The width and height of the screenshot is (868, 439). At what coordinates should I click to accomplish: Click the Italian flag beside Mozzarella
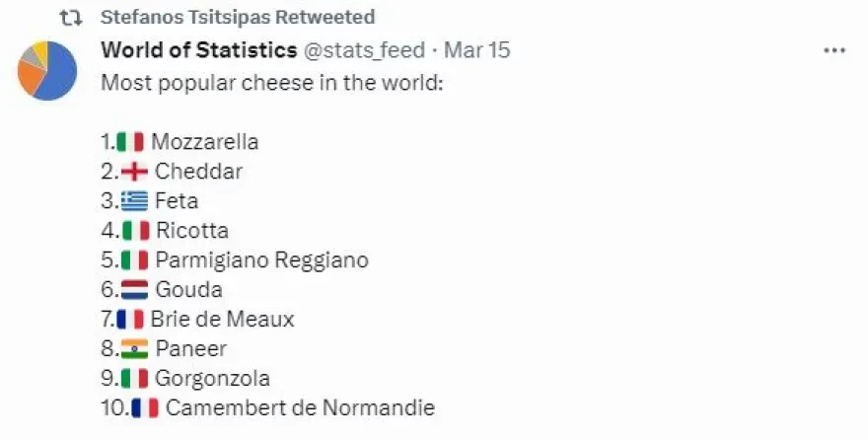pos(131,142)
